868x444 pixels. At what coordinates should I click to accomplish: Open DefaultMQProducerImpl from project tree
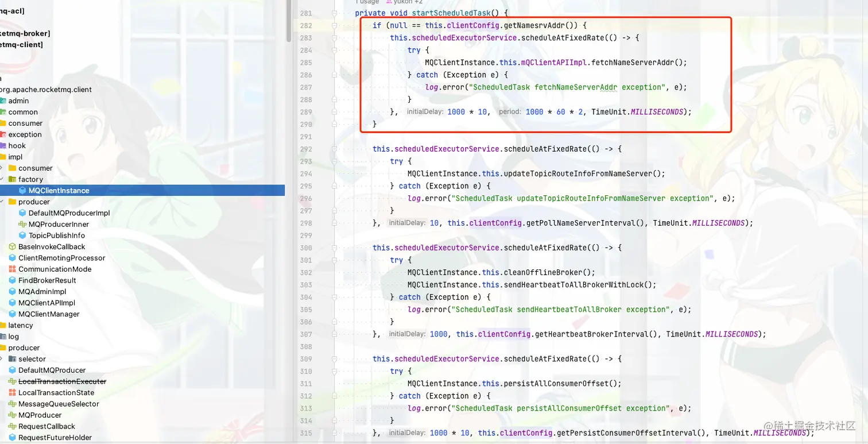(69, 213)
